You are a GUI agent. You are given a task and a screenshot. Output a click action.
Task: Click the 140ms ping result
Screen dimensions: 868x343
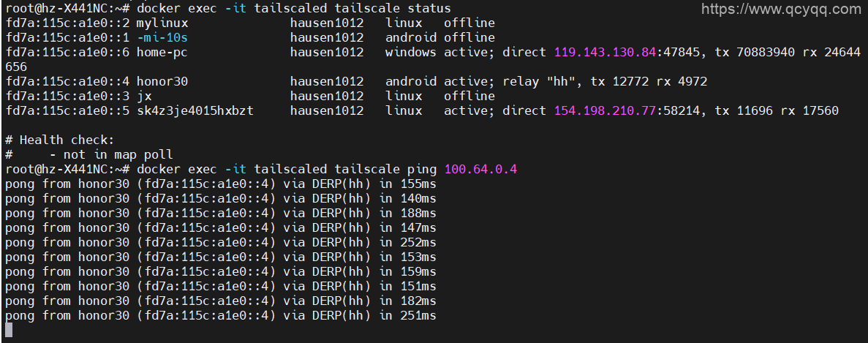click(415, 198)
